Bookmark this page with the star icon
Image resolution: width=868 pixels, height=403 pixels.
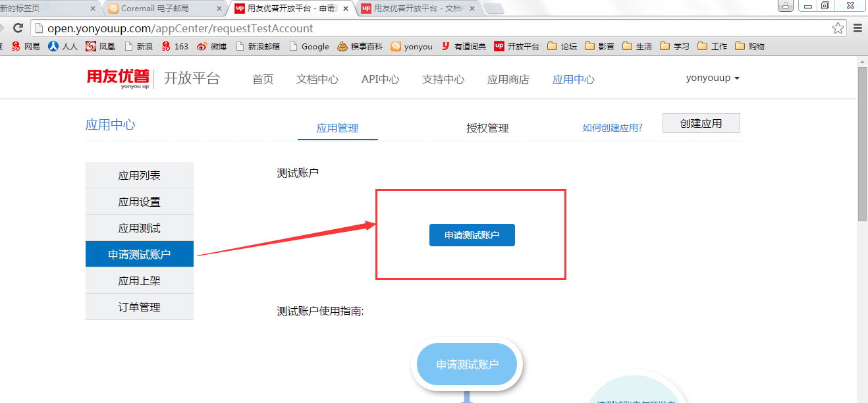pos(838,28)
